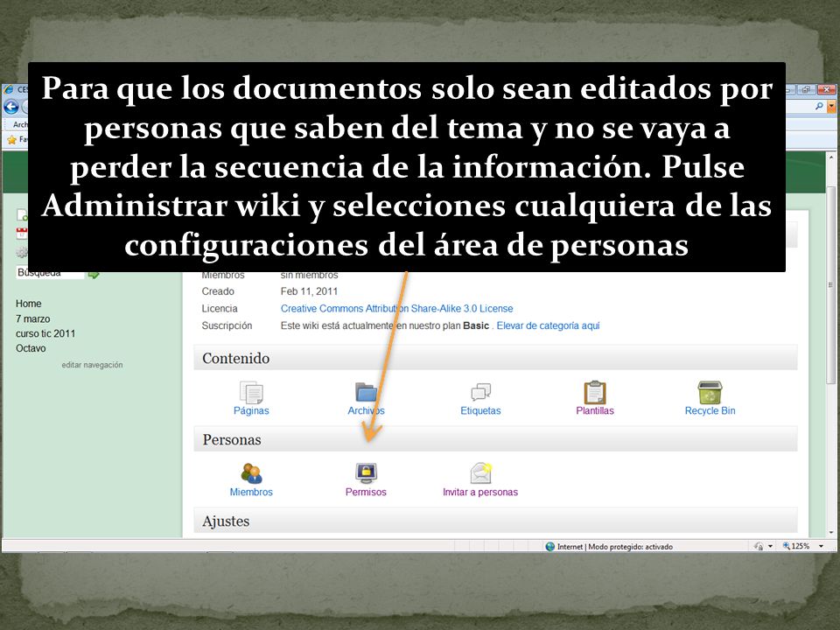Open the Archivos folder icon
Screen dimensions: 840x630
(x=366, y=392)
